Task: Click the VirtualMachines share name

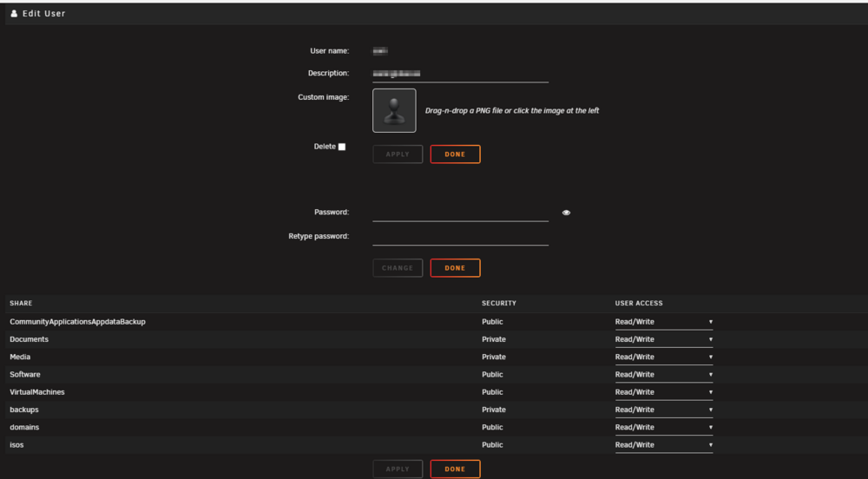Action: 37,392
